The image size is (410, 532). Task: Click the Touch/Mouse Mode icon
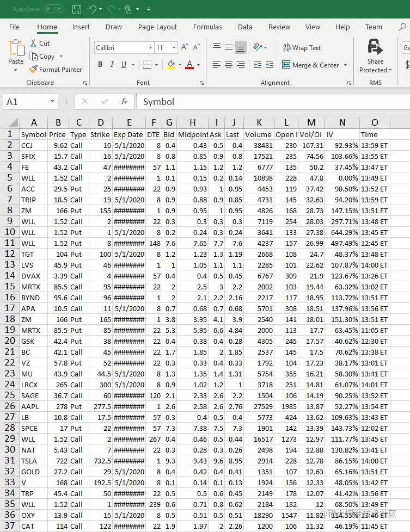128,9
